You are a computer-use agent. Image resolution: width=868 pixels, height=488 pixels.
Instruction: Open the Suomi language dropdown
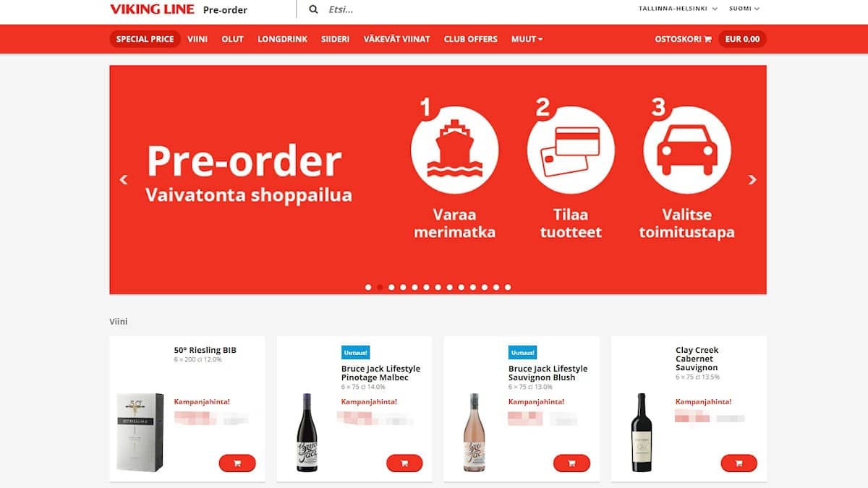click(744, 9)
